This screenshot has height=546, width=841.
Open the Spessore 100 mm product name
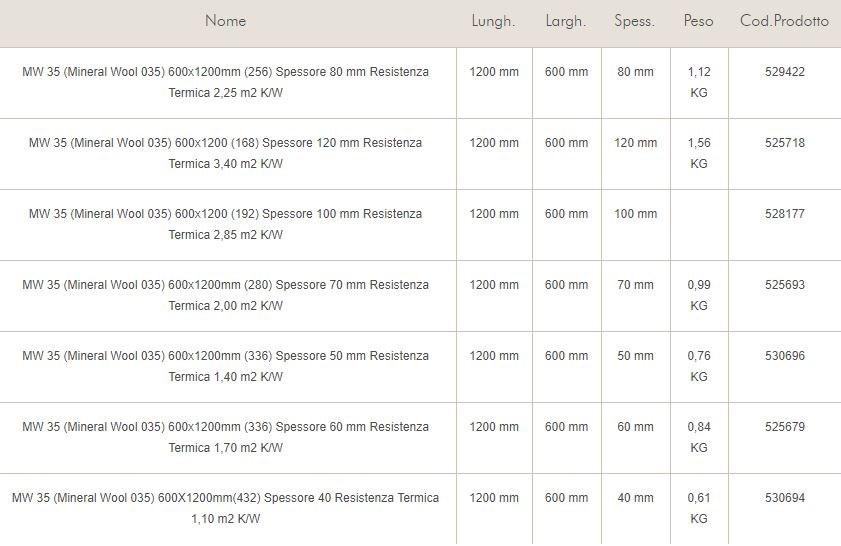pyautogui.click(x=225, y=224)
